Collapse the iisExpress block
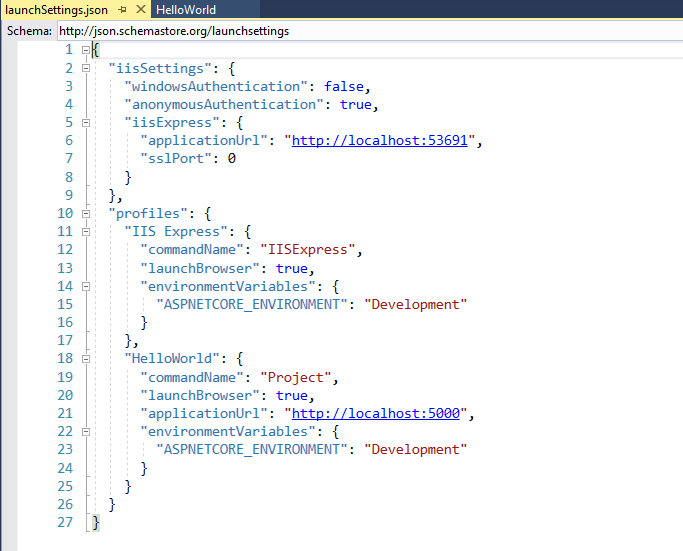 (x=86, y=123)
